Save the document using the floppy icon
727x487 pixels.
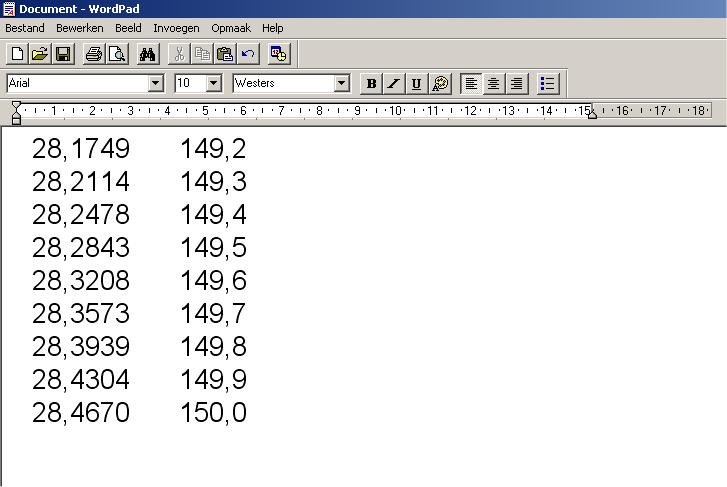(62, 54)
